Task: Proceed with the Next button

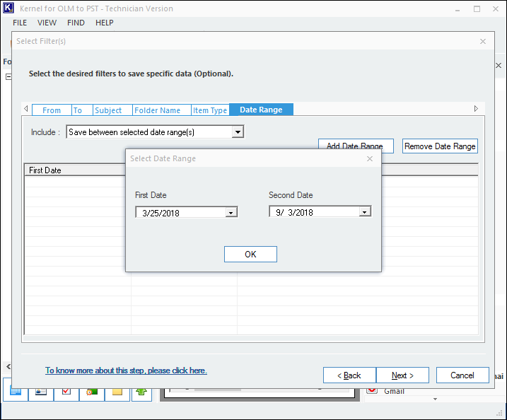Action: pyautogui.click(x=402, y=375)
